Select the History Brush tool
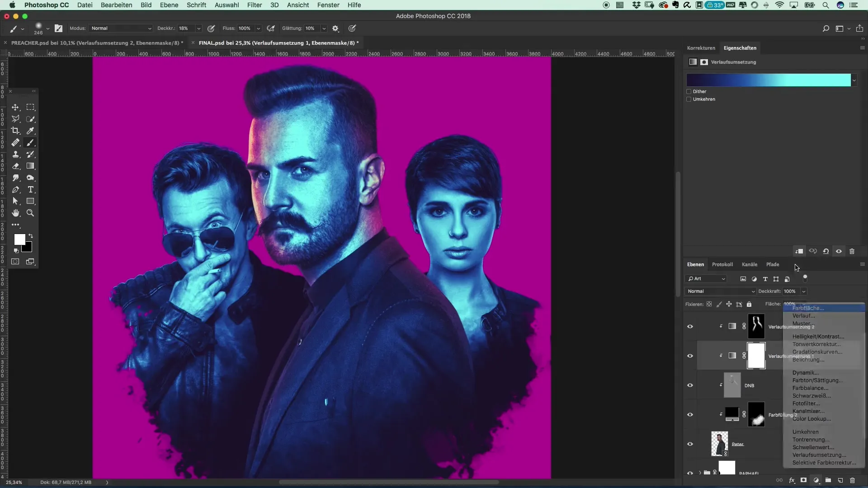This screenshot has width=868, height=488. [30, 154]
